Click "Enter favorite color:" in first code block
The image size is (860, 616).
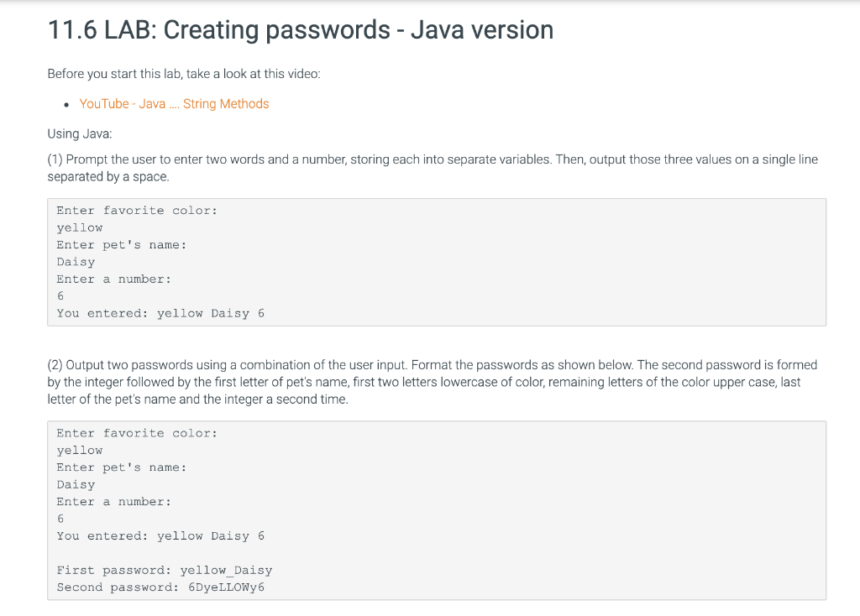pyautogui.click(x=137, y=211)
